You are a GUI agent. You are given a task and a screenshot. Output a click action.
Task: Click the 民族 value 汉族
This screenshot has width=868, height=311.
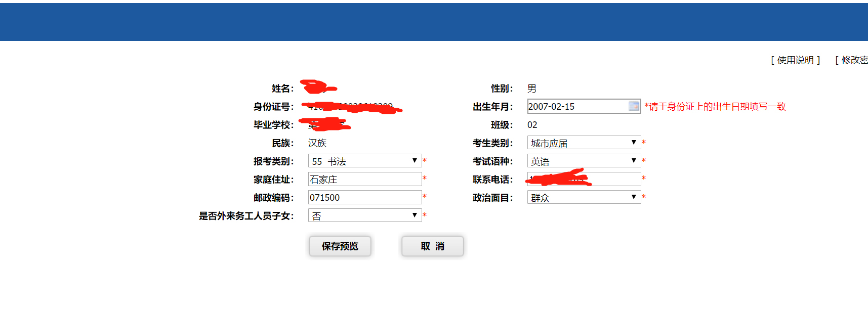point(317,143)
